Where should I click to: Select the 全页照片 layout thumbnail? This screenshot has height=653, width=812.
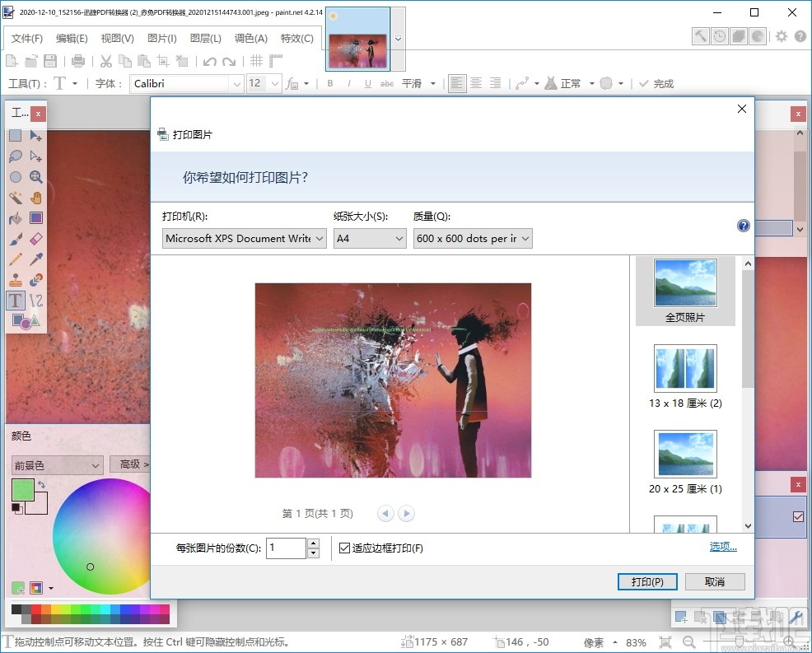click(685, 291)
